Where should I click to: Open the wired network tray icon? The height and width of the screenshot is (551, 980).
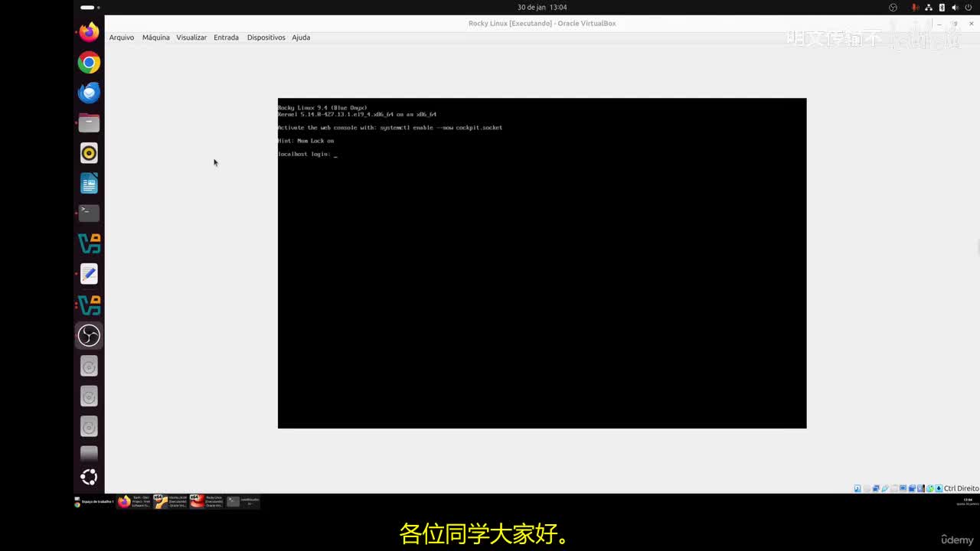click(929, 7)
